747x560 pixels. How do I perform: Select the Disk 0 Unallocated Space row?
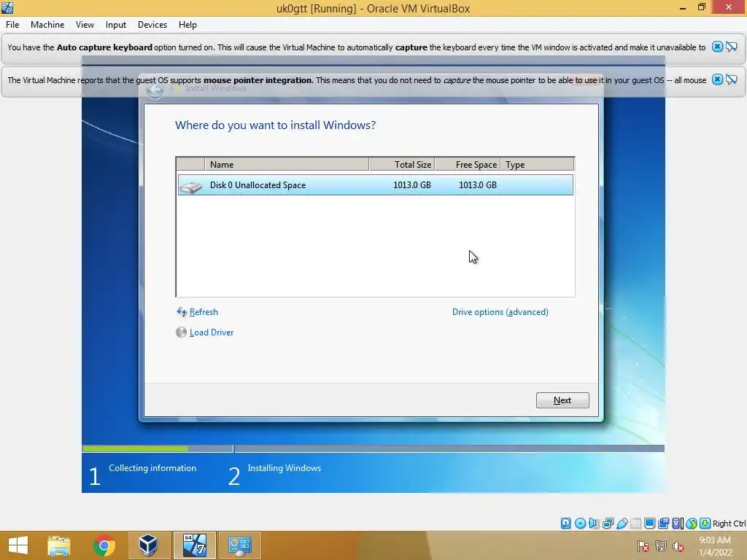click(x=376, y=184)
